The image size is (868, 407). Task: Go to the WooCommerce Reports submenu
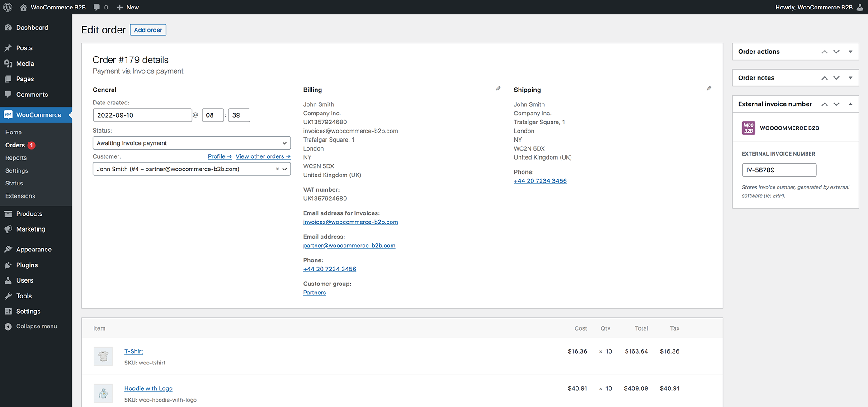(x=16, y=158)
